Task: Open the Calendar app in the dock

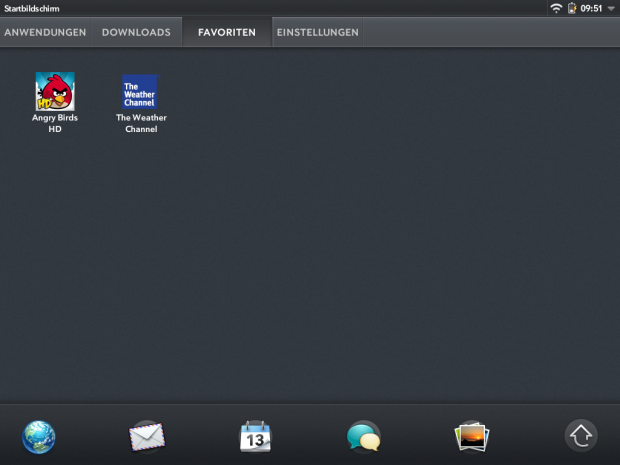Action: 255,436
